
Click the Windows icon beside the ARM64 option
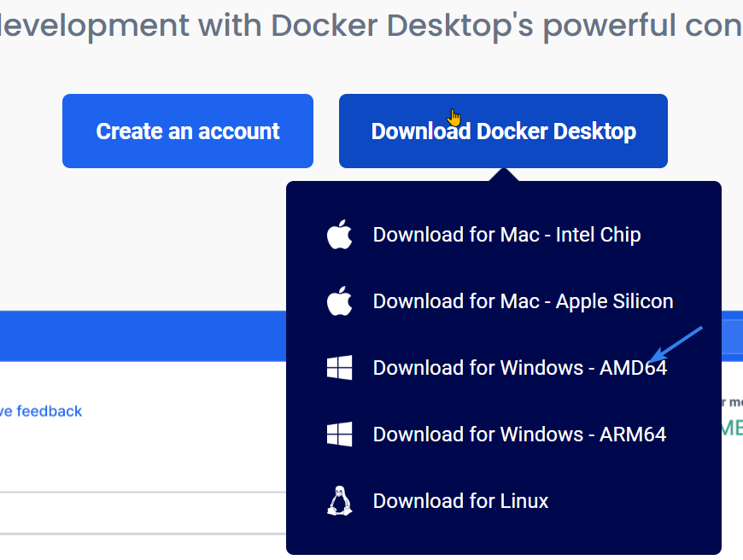(339, 434)
